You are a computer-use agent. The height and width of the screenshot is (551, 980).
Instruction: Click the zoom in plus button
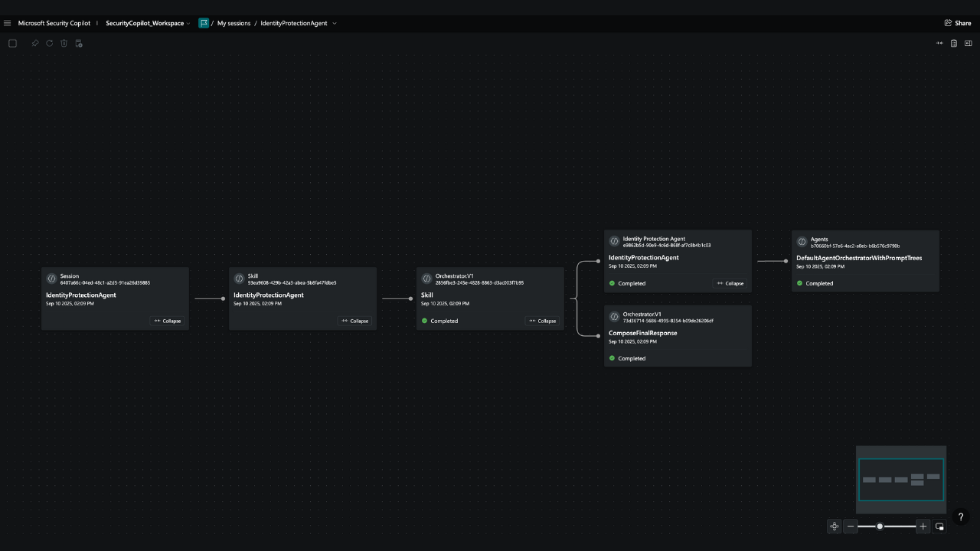[x=923, y=527]
